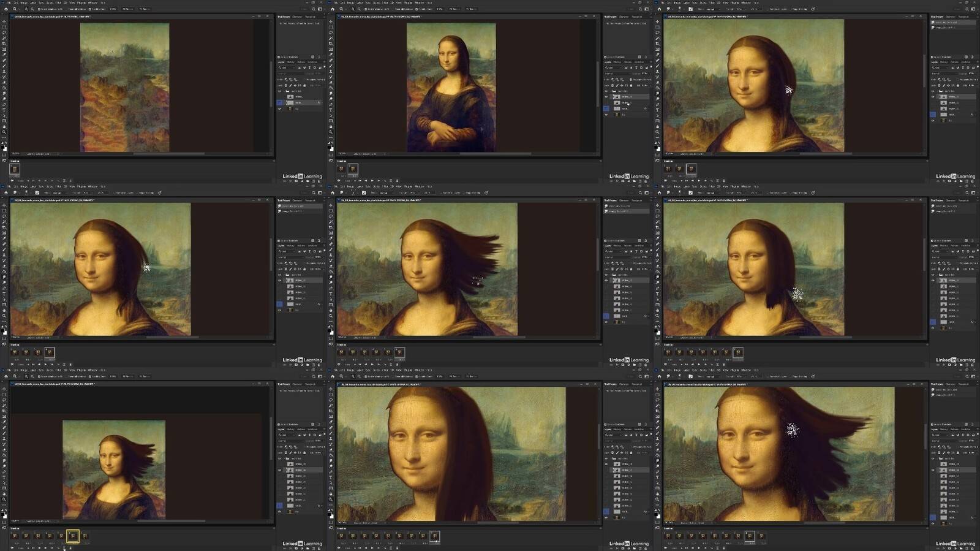Select Type tool in bottom-left screenshot

4,477
